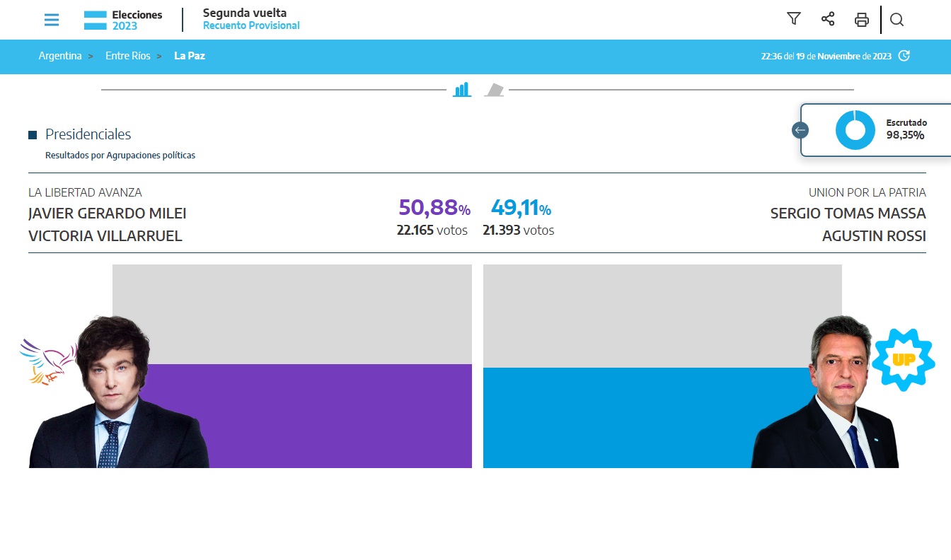Click the Escrutado donut chart
The height and width of the screenshot is (560, 951).
(x=855, y=130)
